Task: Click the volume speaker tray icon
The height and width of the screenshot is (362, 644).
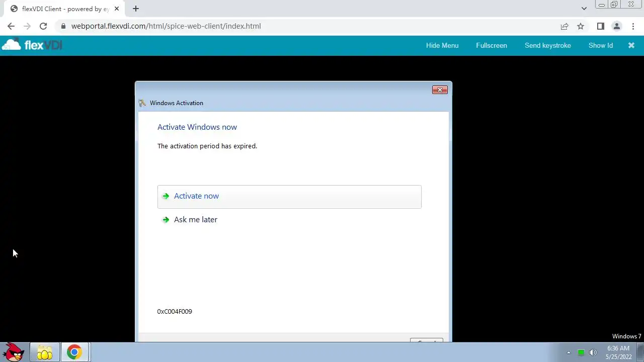Action: 593,352
